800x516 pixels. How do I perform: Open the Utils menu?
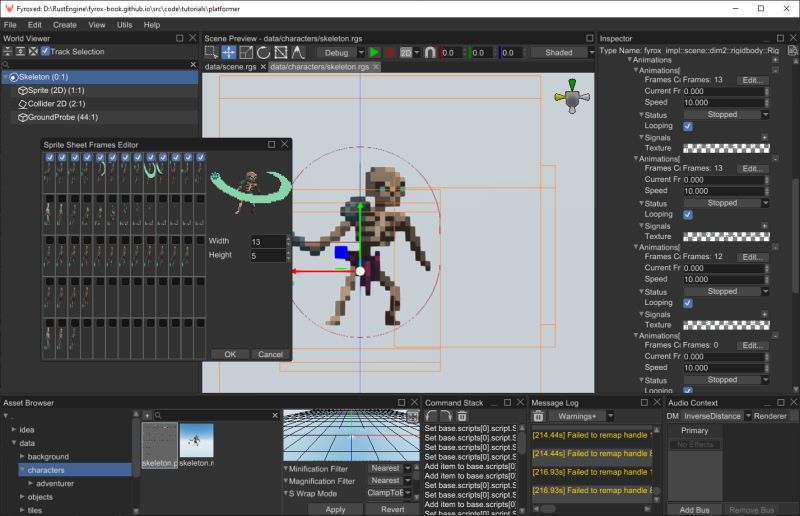[124, 24]
